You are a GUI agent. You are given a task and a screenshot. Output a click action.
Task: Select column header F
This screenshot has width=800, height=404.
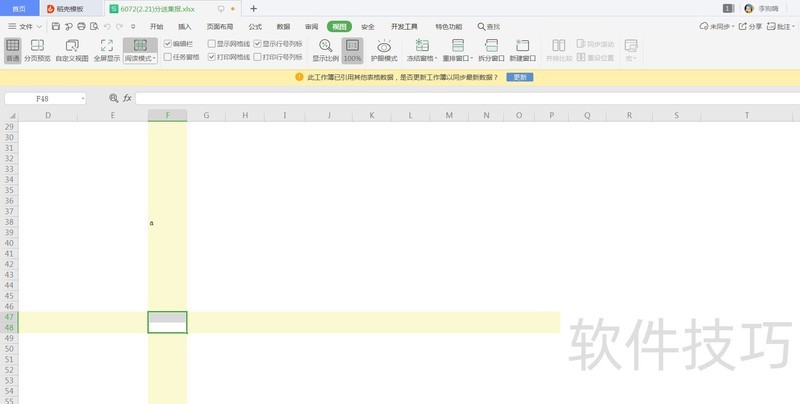tap(167, 115)
